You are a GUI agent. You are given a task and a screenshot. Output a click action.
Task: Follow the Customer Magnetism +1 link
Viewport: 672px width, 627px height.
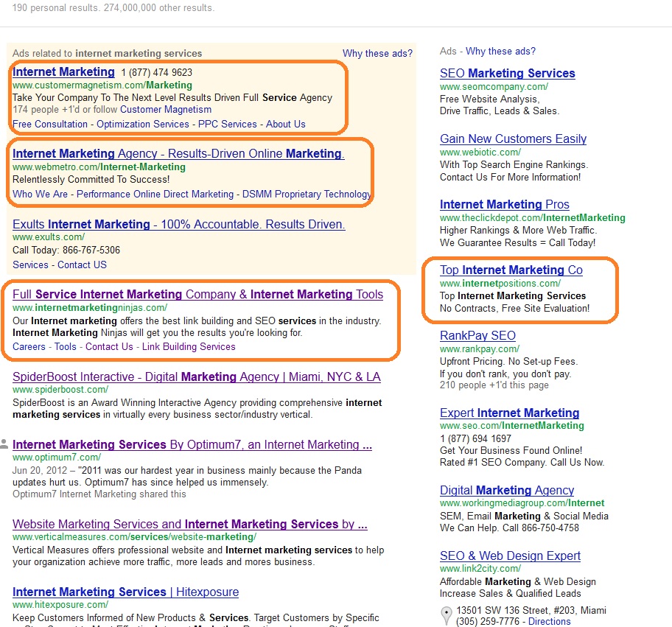(x=166, y=110)
